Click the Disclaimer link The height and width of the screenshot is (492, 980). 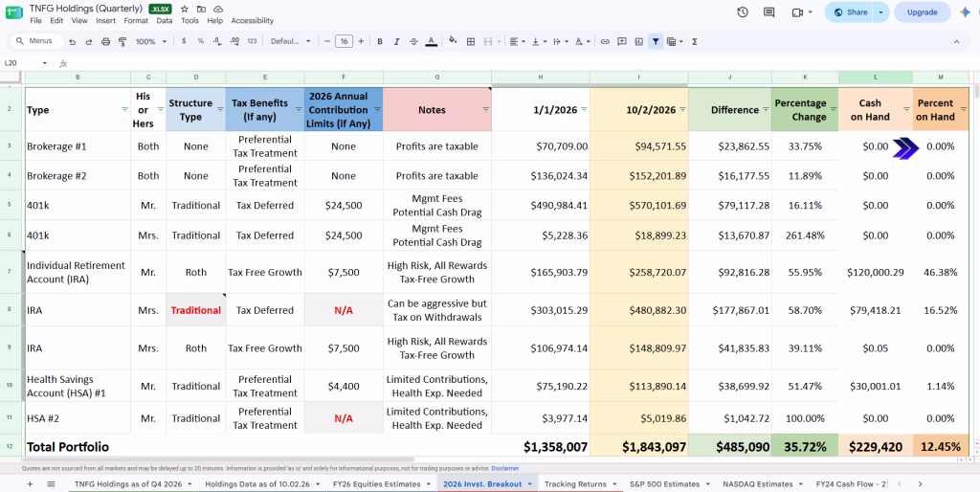pos(504,468)
